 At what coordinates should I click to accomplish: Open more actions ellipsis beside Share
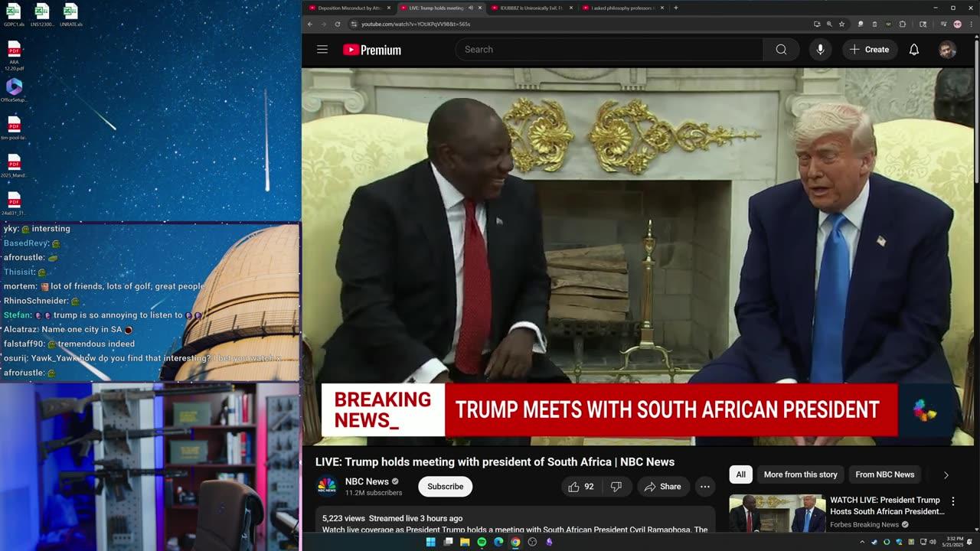tap(704, 487)
